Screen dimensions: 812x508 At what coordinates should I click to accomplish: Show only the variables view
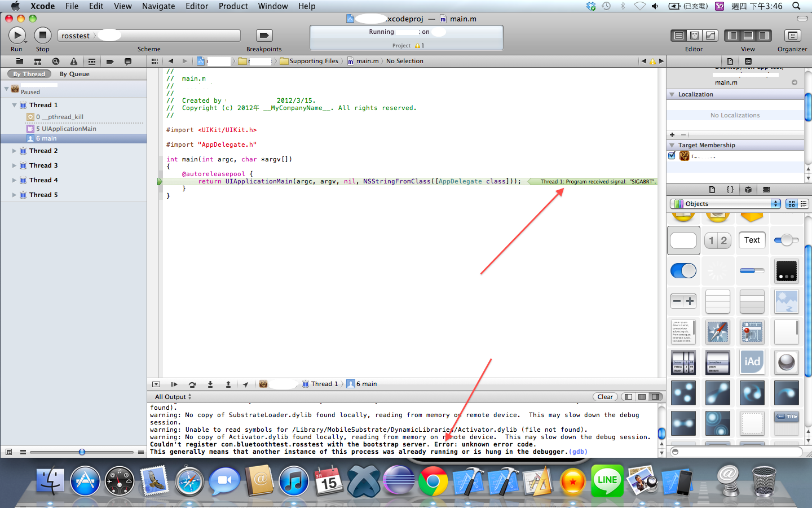(x=628, y=397)
